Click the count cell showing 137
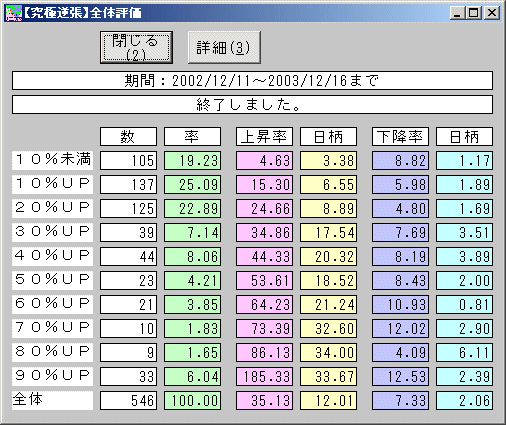506x425 pixels. [128, 184]
